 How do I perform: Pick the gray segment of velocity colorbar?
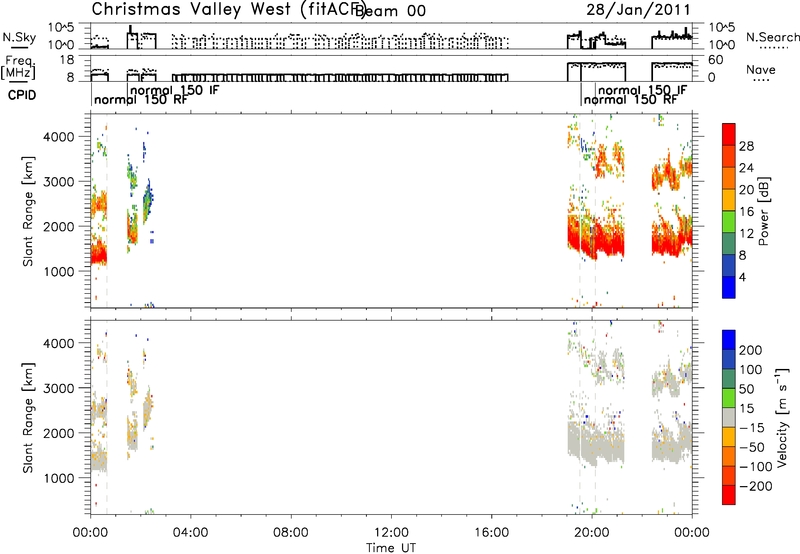(x=729, y=417)
